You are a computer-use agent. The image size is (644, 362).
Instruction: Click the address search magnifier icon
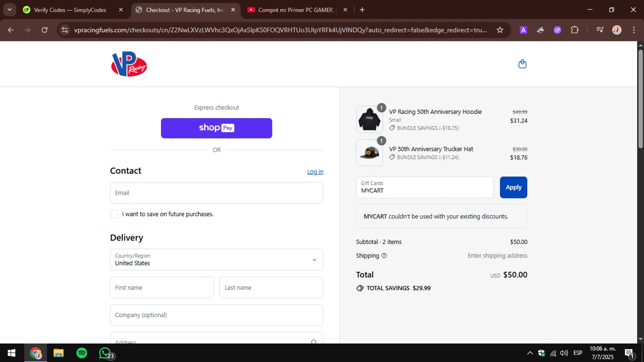click(314, 342)
